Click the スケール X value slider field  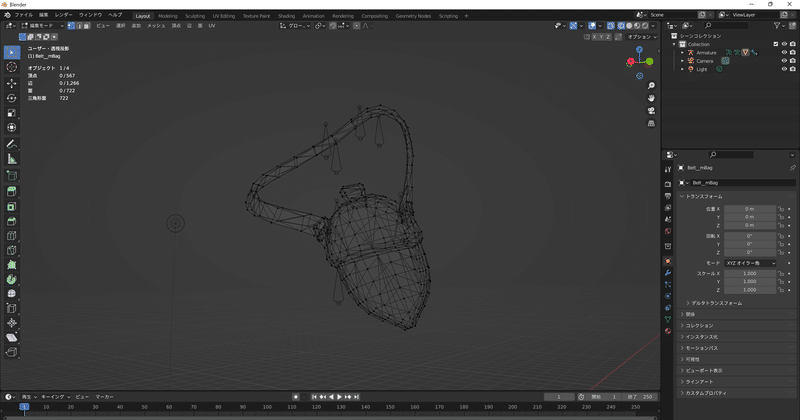tap(749, 273)
